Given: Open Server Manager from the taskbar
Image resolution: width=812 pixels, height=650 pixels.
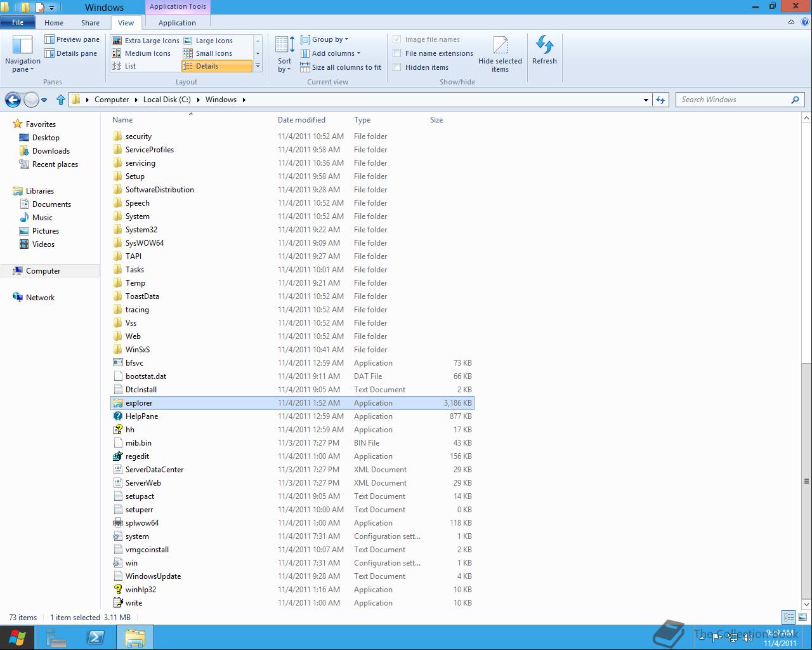Looking at the screenshot, I should click(56, 637).
